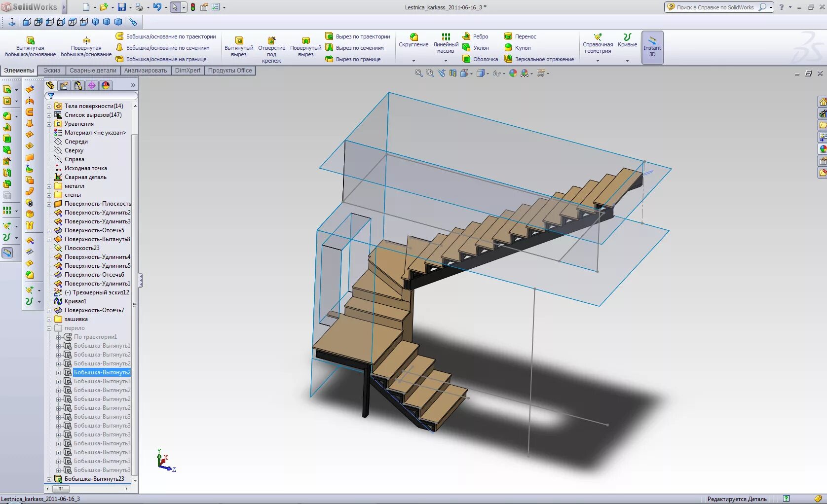Switch to the DimXpert tab
This screenshot has width=827, height=504.
[188, 71]
